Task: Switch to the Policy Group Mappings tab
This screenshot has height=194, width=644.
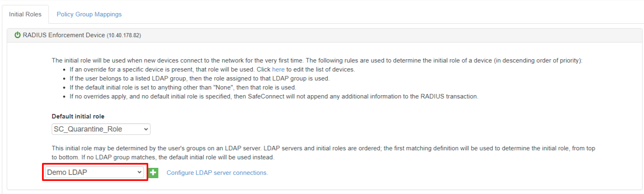Action: (89, 14)
